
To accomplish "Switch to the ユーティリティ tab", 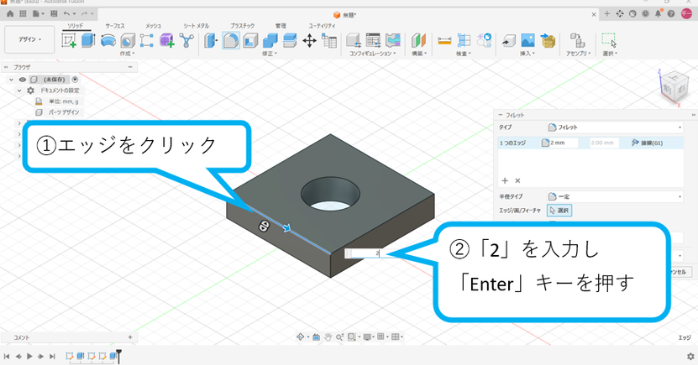I will point(322,26).
